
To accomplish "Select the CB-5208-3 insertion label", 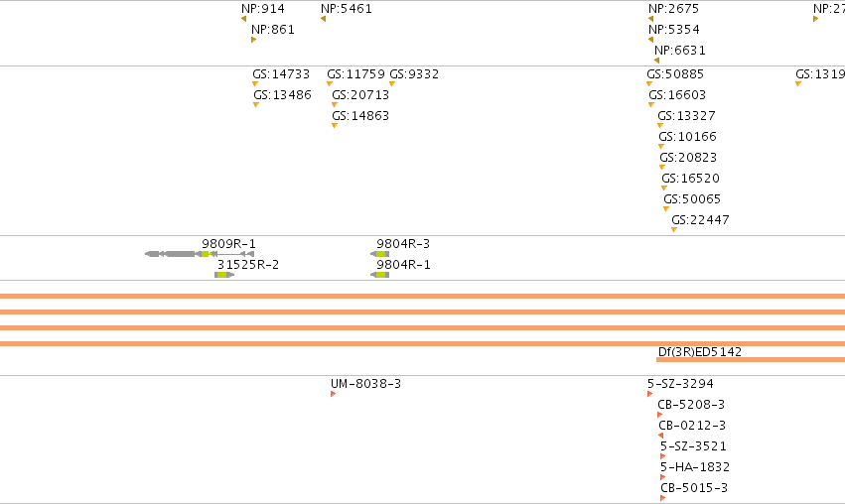I will pos(691,405).
